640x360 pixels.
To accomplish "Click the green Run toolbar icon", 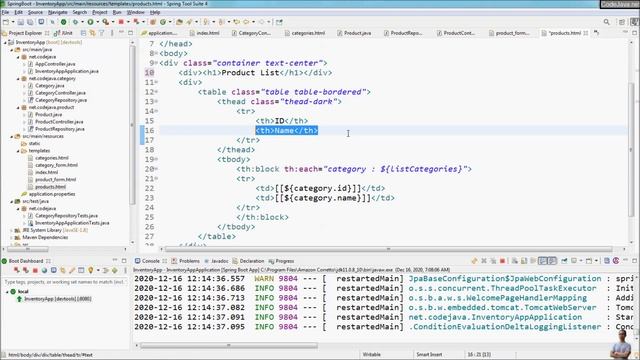I will pyautogui.click(x=90, y=22).
